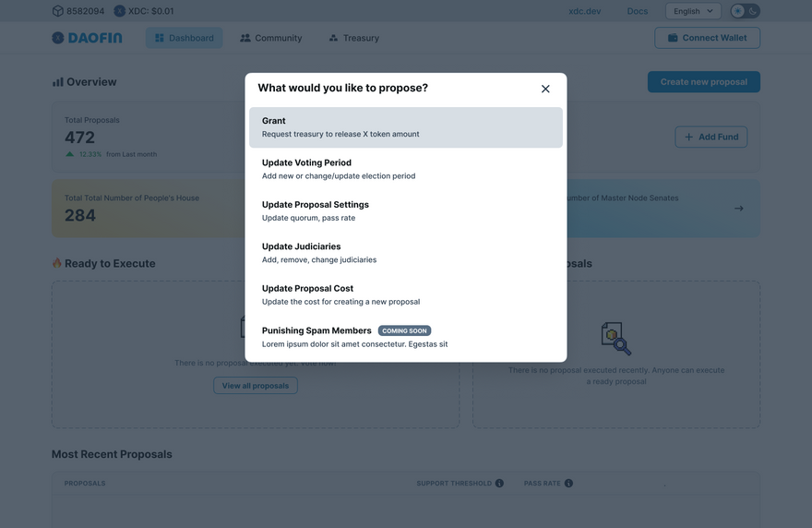
Task: Open the English language dropdown
Action: tap(693, 11)
